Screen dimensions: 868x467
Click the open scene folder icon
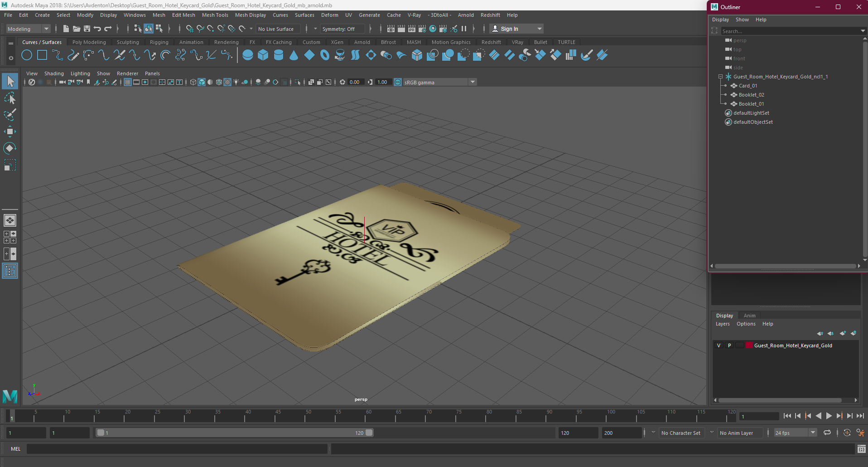pos(77,29)
